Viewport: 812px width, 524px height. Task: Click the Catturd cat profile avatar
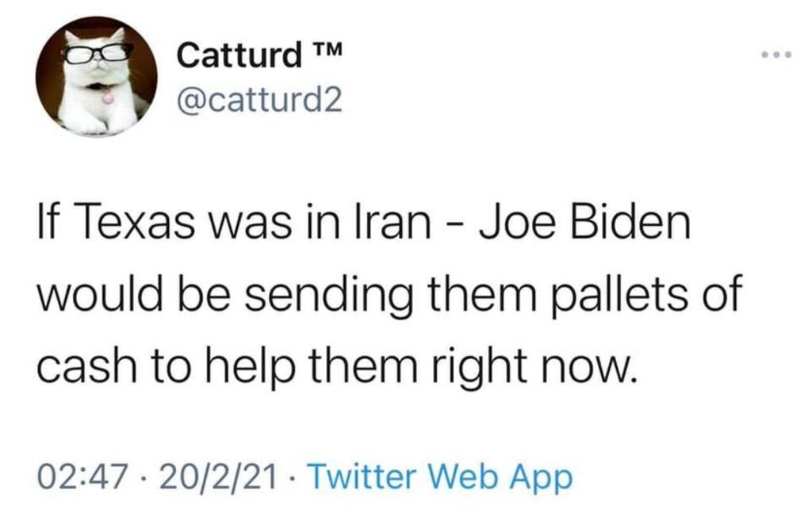pos(96,78)
